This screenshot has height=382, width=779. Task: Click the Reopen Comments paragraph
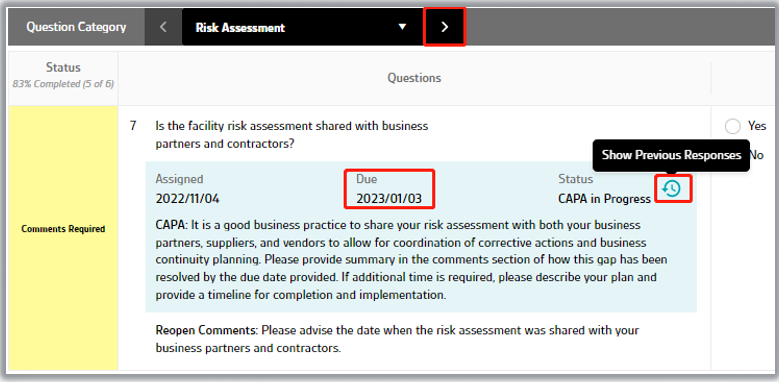point(397,339)
